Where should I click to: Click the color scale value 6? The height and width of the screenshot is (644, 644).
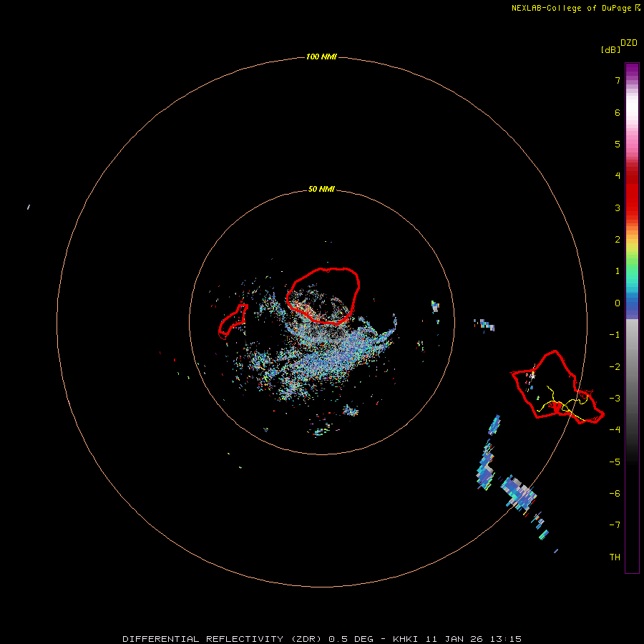[618, 112]
